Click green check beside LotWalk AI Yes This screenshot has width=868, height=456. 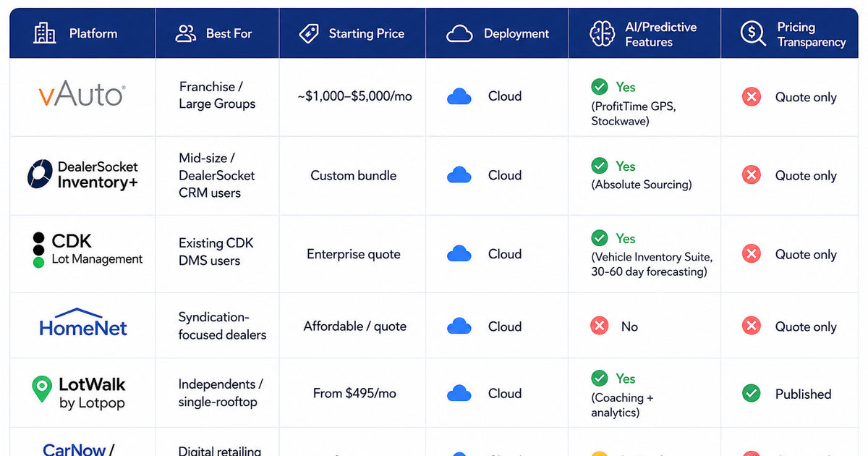(x=600, y=379)
